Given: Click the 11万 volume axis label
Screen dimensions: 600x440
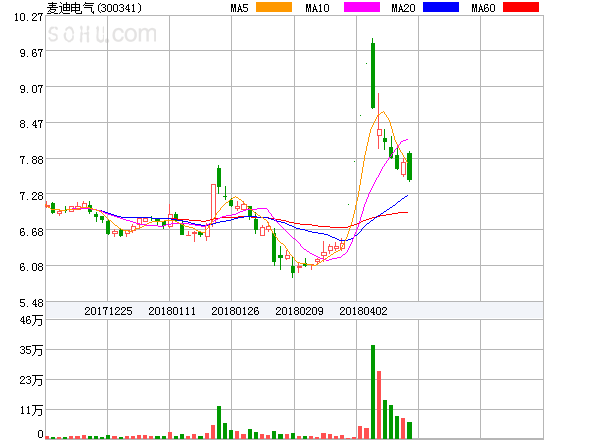Looking at the screenshot, I should coord(31,411).
